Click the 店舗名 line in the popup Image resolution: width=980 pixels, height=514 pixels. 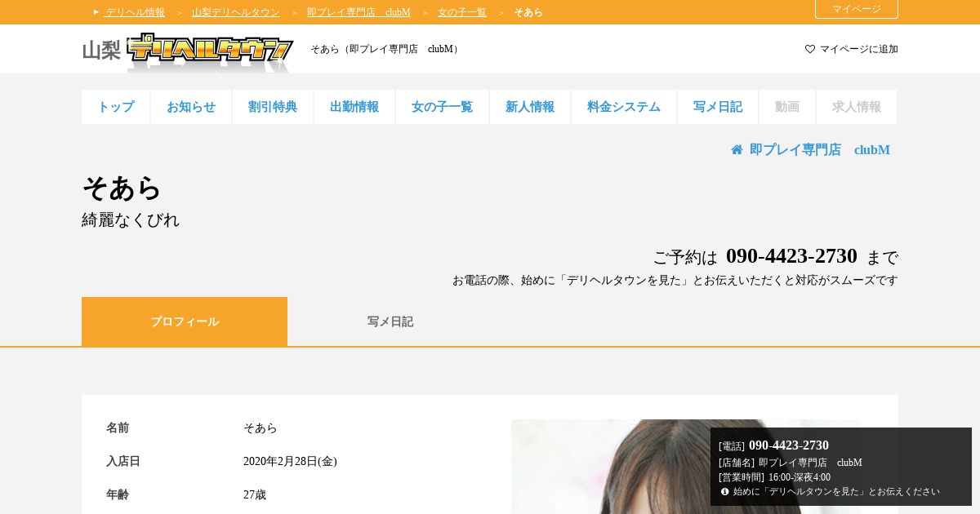tap(791, 463)
